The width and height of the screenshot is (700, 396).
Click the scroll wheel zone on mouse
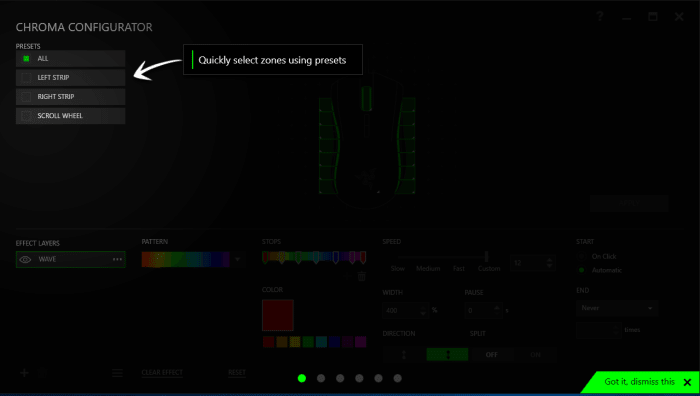point(366,98)
